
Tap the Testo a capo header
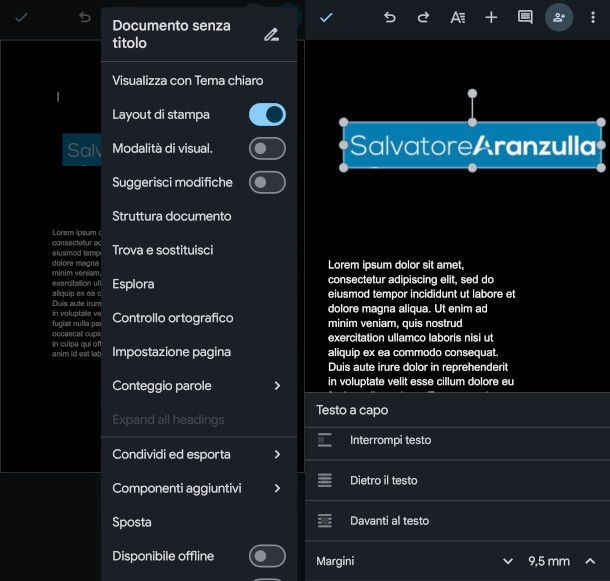(352, 410)
